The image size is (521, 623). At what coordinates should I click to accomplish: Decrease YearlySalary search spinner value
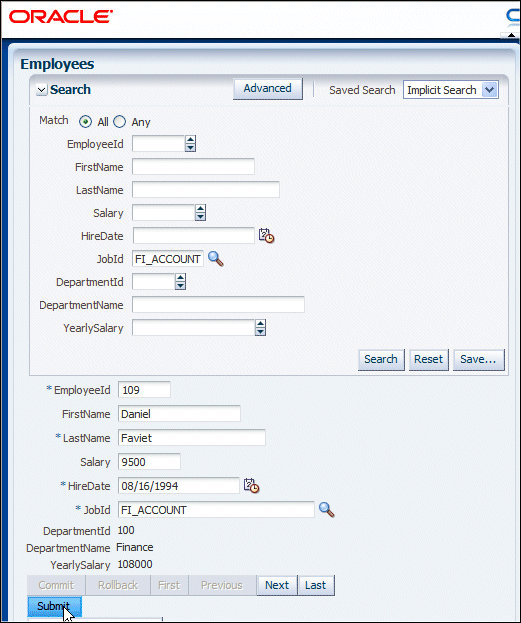coord(260,332)
